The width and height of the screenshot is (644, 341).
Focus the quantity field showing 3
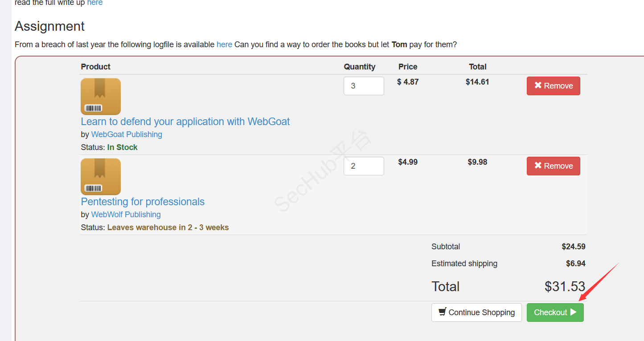click(x=364, y=86)
